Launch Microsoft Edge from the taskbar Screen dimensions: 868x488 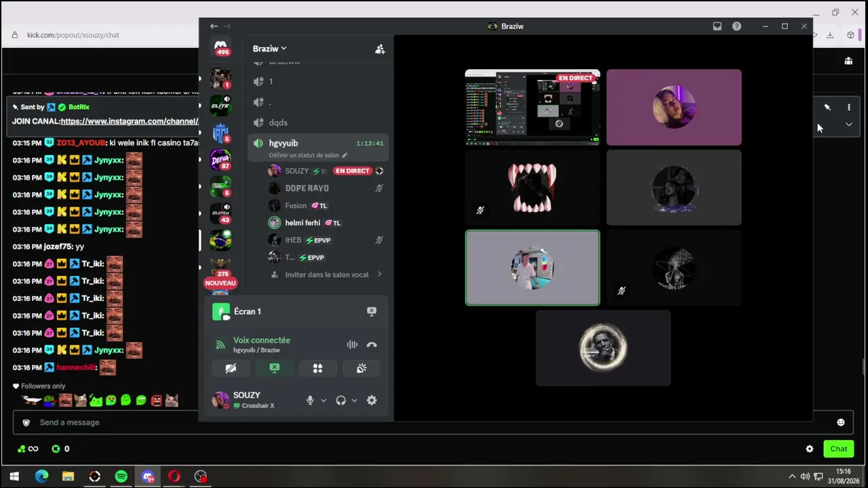pyautogui.click(x=41, y=476)
